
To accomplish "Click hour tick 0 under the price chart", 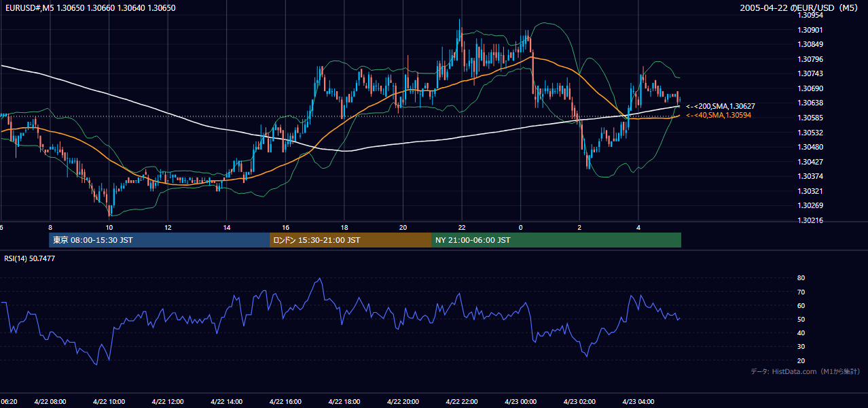I will click(521, 228).
